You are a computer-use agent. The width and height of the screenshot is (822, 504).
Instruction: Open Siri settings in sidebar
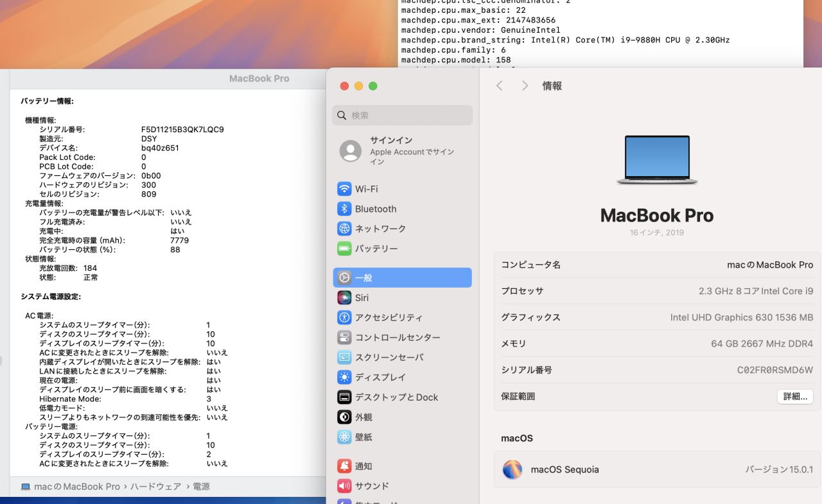click(402, 297)
